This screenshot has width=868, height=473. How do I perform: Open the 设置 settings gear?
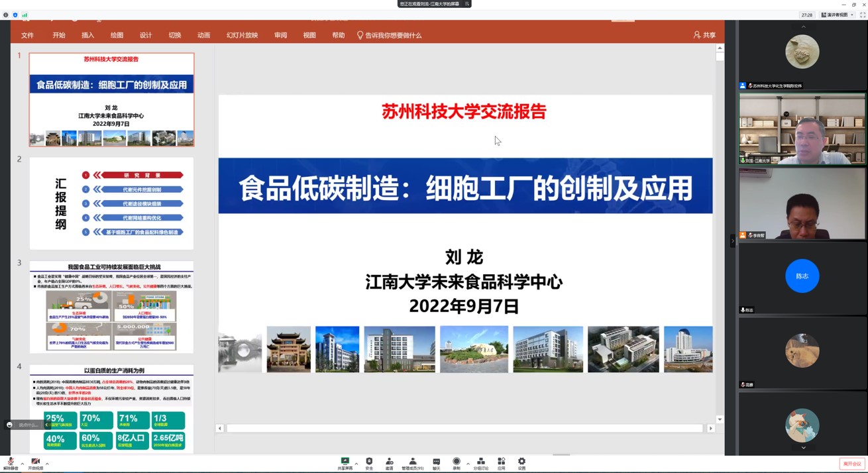click(521, 462)
